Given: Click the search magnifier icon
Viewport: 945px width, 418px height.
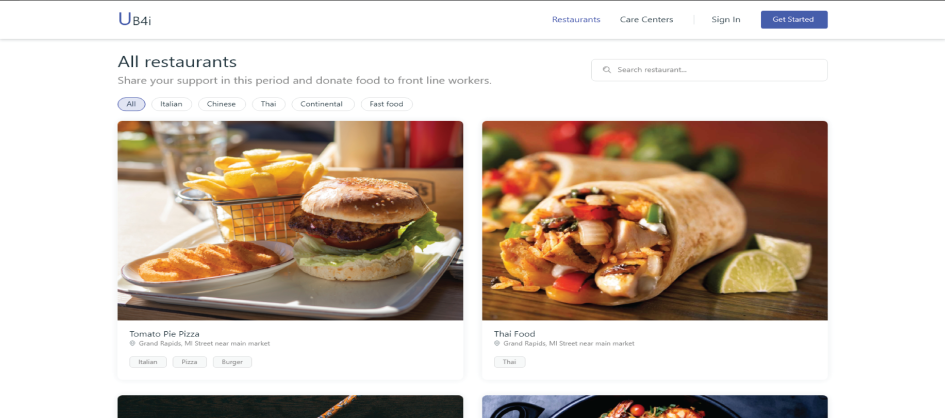Looking at the screenshot, I should (x=607, y=70).
